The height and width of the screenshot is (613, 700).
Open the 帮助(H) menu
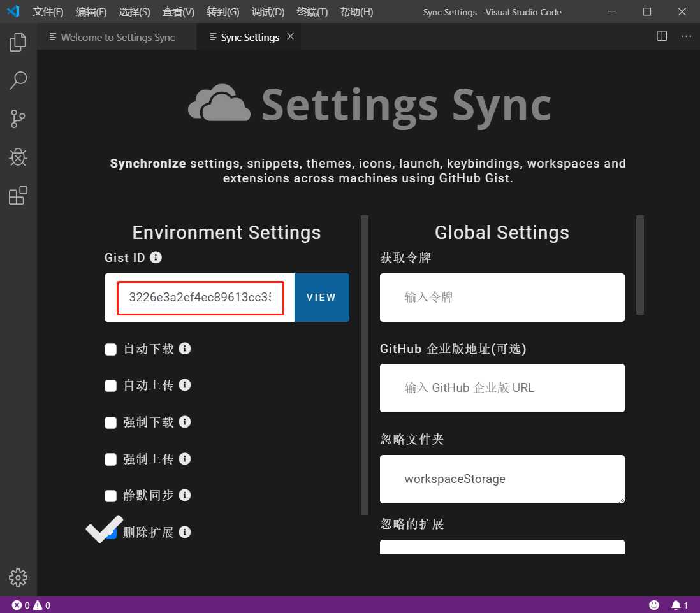(356, 11)
